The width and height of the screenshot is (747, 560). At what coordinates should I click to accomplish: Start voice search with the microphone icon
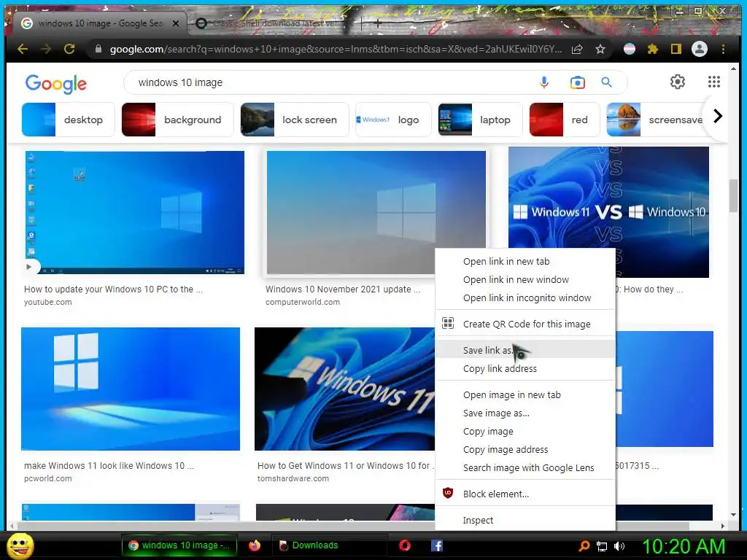(x=544, y=82)
